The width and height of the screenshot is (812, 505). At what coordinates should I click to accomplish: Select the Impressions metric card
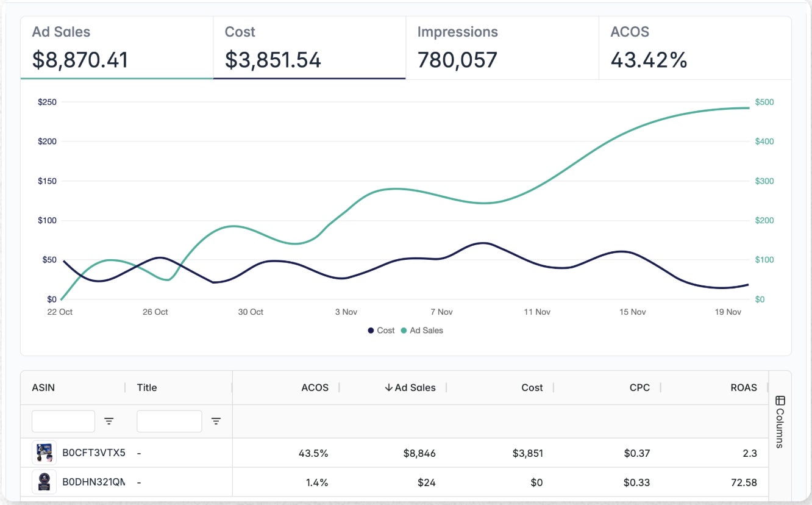pyautogui.click(x=502, y=48)
